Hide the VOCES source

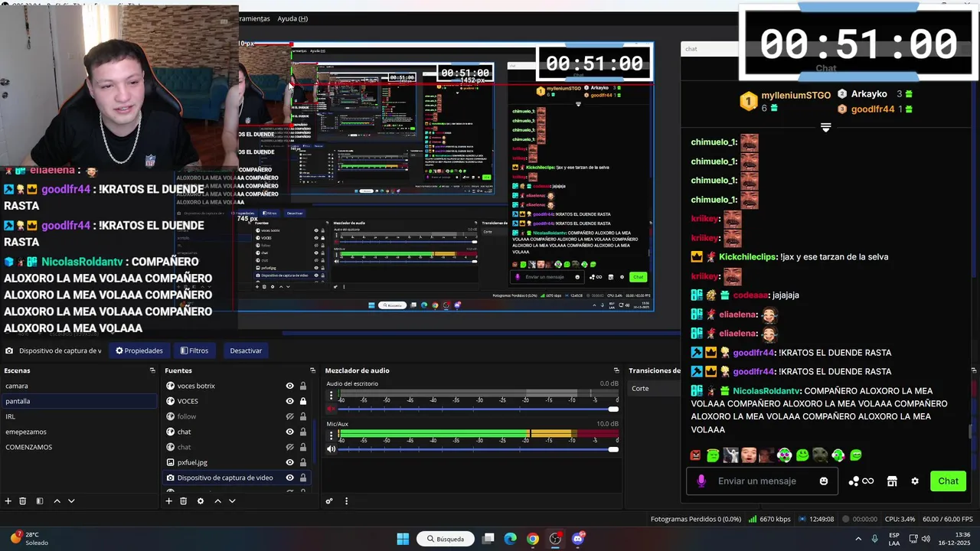pos(290,401)
